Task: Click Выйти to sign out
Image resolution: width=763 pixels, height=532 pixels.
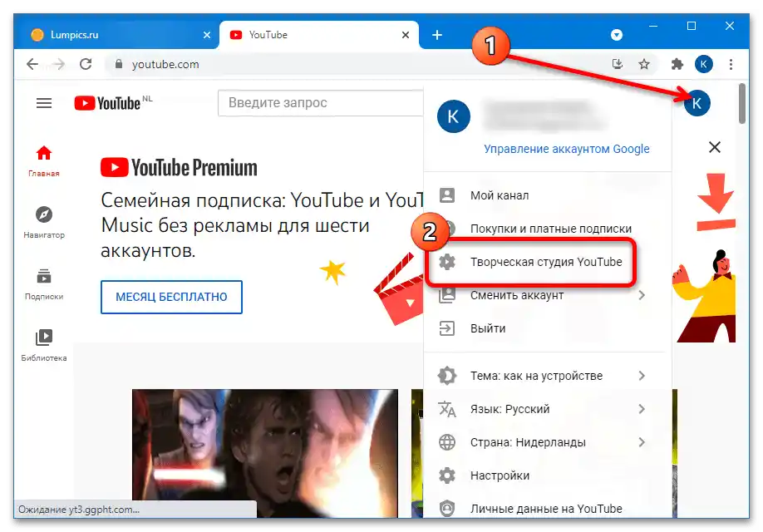Action: pyautogui.click(x=548, y=328)
